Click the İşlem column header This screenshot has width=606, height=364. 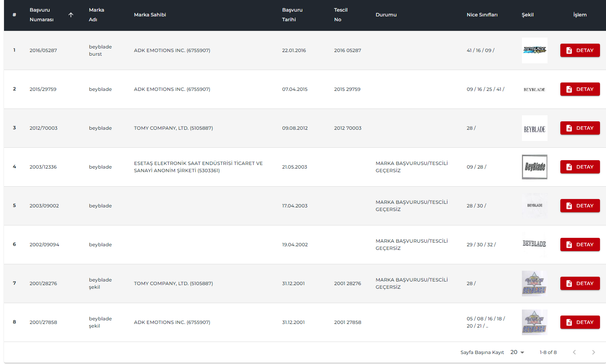580,15
